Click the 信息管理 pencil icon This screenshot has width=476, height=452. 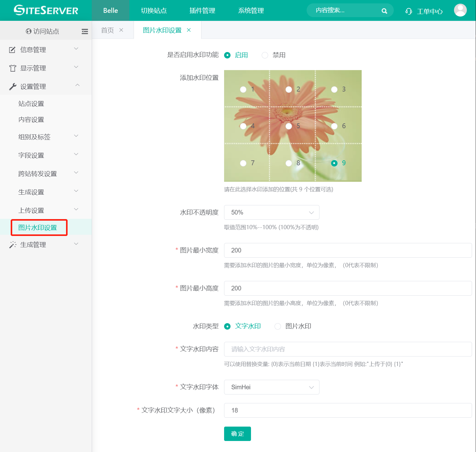pyautogui.click(x=12, y=50)
